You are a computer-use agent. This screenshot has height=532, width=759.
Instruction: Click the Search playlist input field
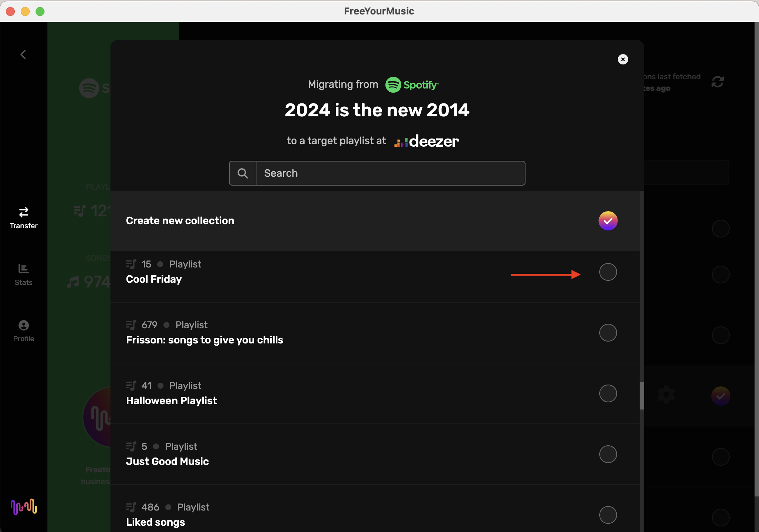click(390, 173)
